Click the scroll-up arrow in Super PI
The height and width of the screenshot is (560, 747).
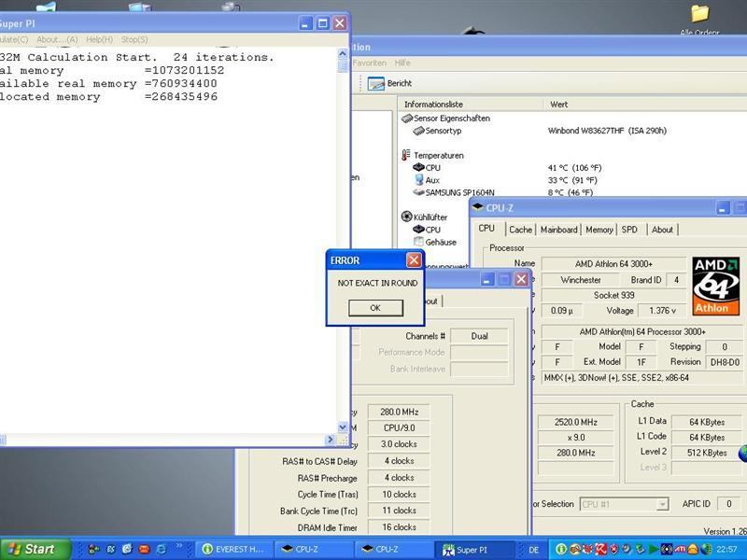(343, 54)
